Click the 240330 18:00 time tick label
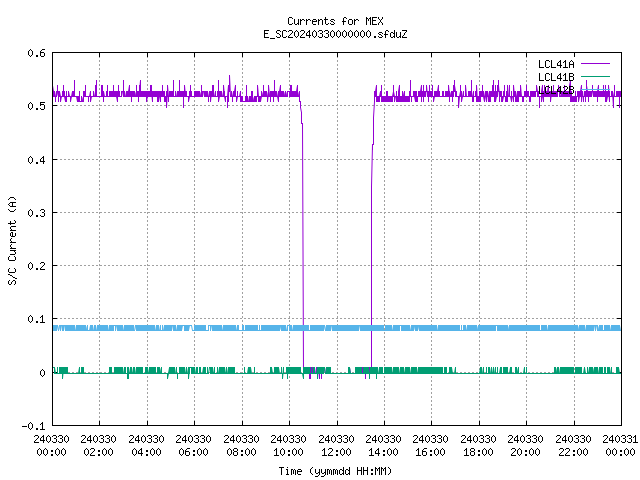Screen dimensions: 640x480 pyautogui.click(x=478, y=446)
